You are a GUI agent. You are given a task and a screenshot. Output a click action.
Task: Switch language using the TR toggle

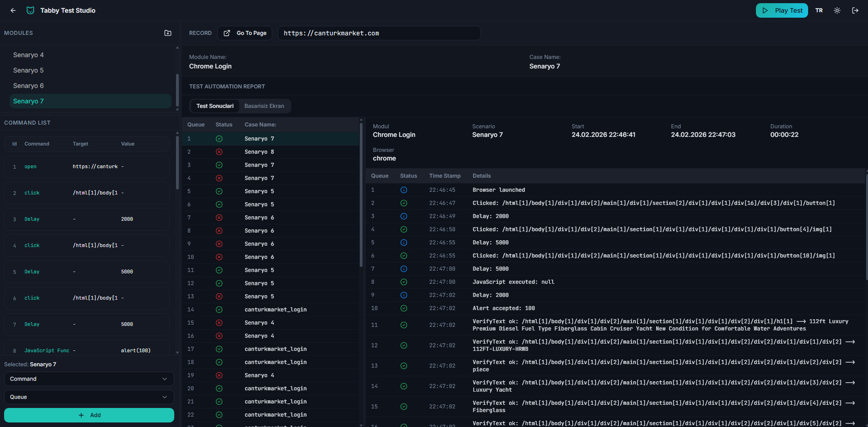tap(819, 10)
